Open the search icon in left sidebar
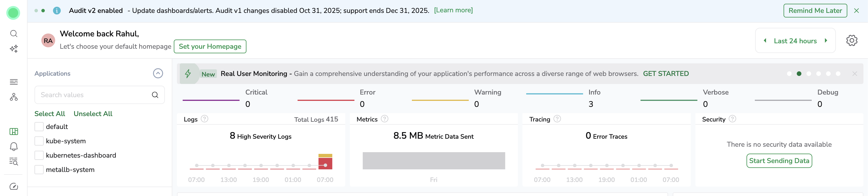Viewport: 868px width, 196px height. coord(14,34)
